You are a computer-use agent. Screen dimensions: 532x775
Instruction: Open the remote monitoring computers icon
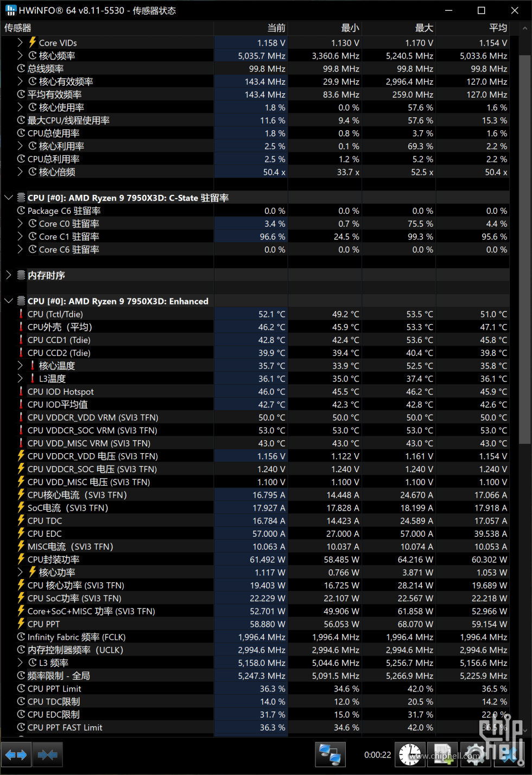pos(330,755)
